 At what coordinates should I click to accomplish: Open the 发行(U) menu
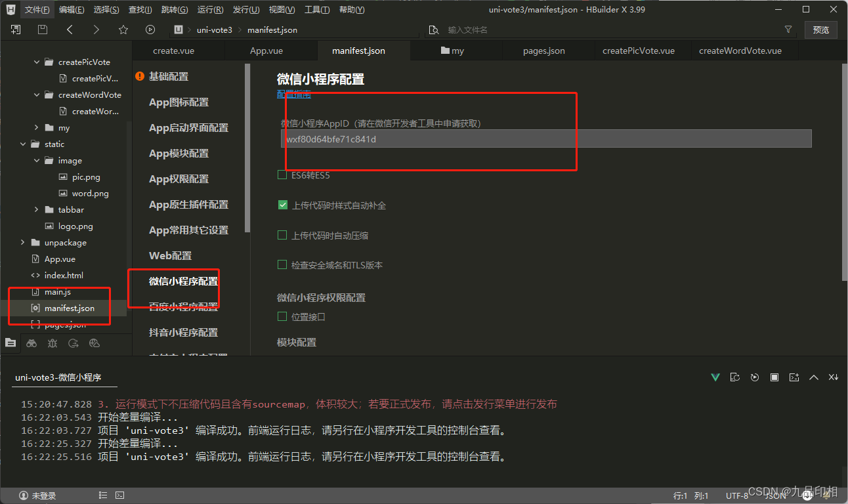coord(246,10)
